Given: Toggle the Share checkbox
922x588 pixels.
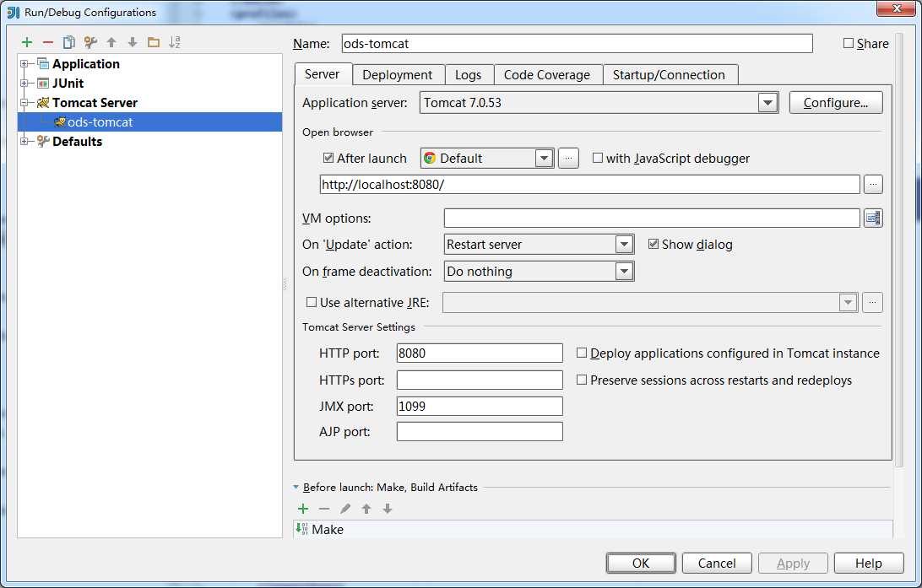Looking at the screenshot, I should (x=849, y=43).
